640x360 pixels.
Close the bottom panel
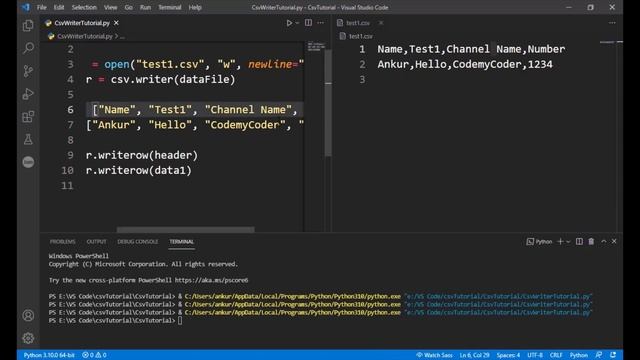614,242
